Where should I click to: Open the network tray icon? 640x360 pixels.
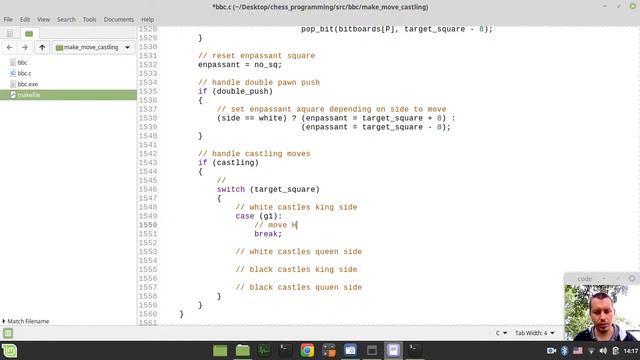pyautogui.click(x=591, y=351)
